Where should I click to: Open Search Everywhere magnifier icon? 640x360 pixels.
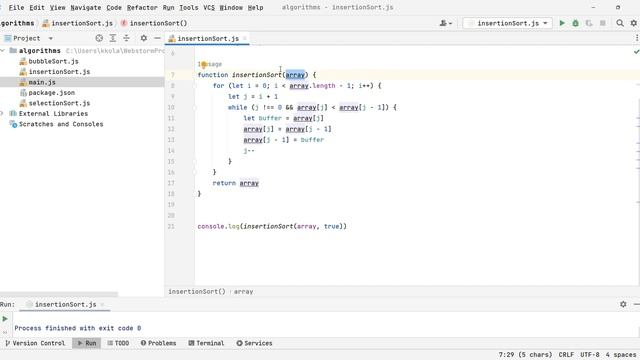[620, 23]
